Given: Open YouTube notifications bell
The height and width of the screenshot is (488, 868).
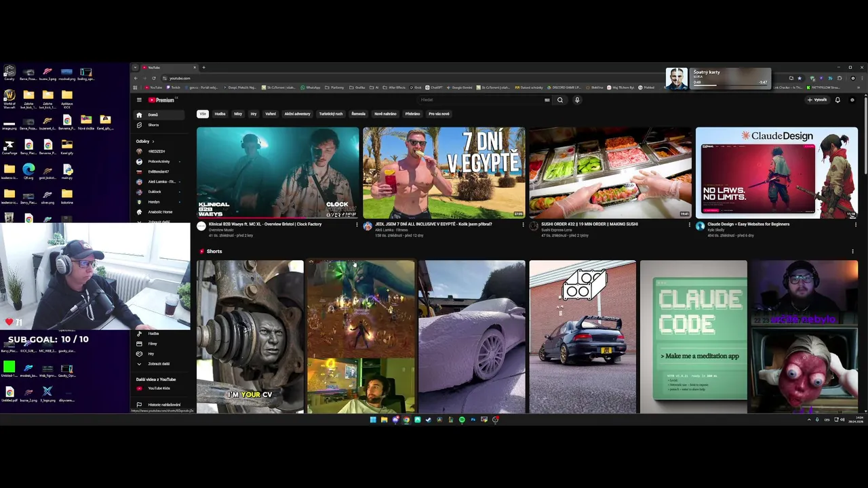Looking at the screenshot, I should pyautogui.click(x=837, y=100).
